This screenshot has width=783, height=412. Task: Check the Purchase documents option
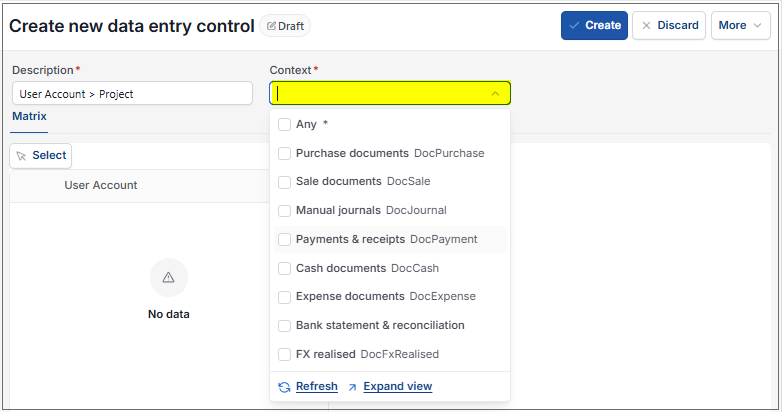click(284, 153)
